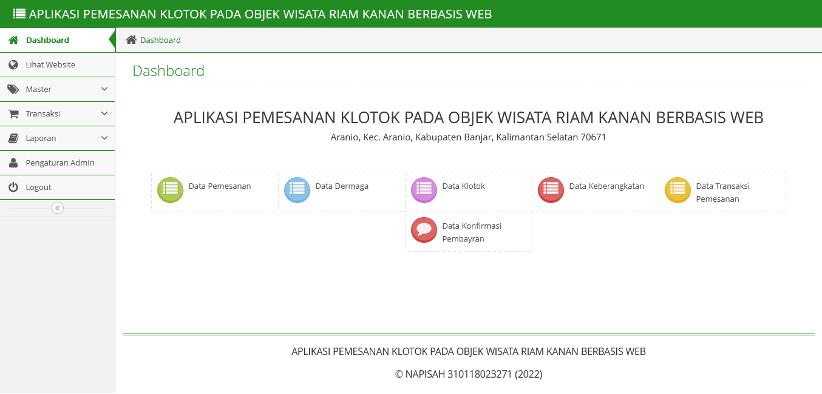The image size is (822, 394).
Task: Open the green Data Pemesanan circle icon
Action: pyautogui.click(x=170, y=190)
